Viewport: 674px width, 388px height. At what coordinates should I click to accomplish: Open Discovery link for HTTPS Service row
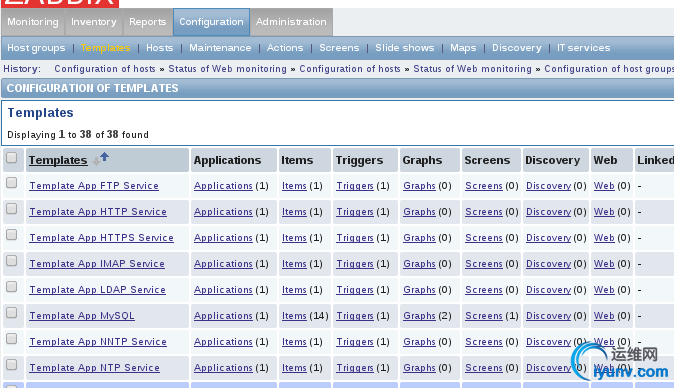point(548,238)
